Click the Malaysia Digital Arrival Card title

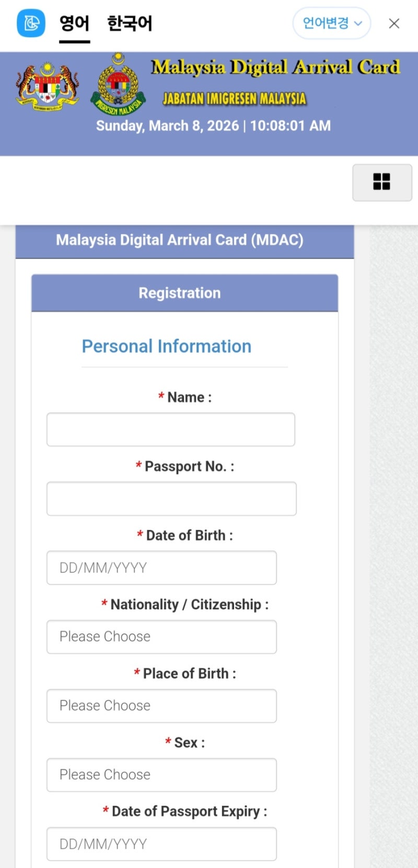pyautogui.click(x=276, y=67)
